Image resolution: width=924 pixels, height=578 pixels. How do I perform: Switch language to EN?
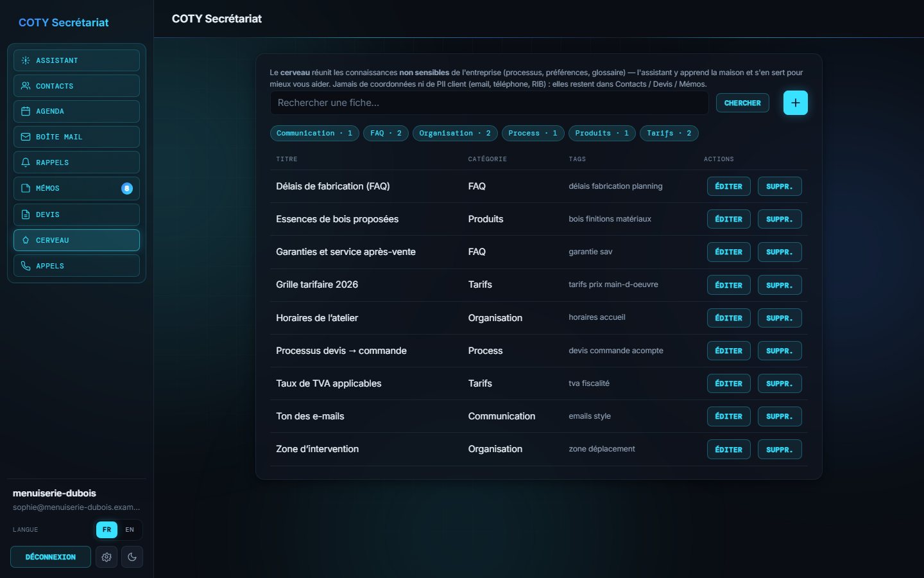click(130, 530)
